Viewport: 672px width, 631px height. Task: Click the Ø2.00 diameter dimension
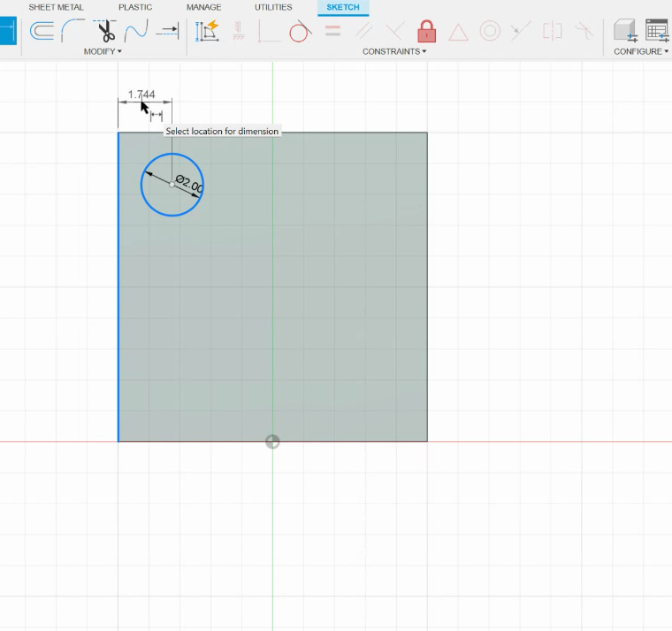pyautogui.click(x=189, y=184)
